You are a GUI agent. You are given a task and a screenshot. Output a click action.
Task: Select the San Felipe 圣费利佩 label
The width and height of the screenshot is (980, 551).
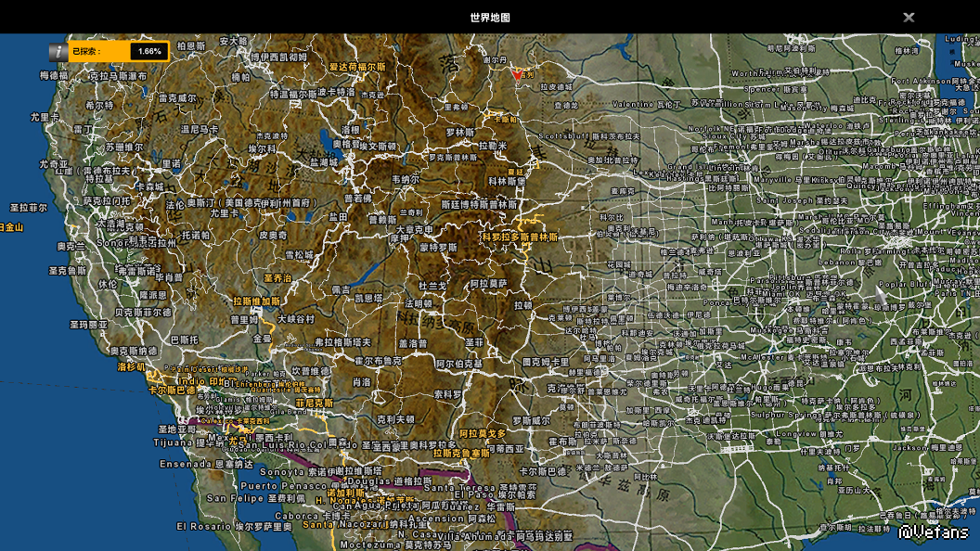(x=255, y=498)
